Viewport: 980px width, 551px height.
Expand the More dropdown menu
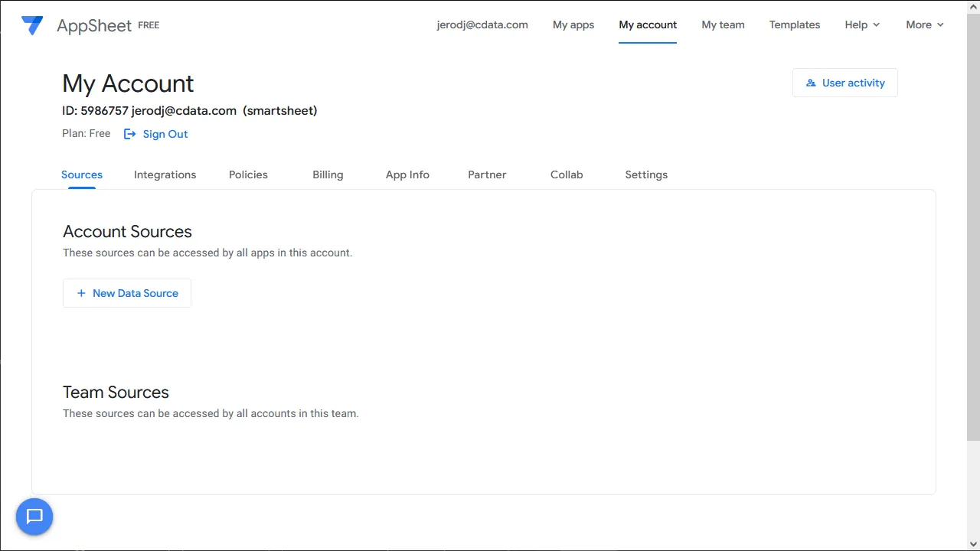(x=924, y=24)
